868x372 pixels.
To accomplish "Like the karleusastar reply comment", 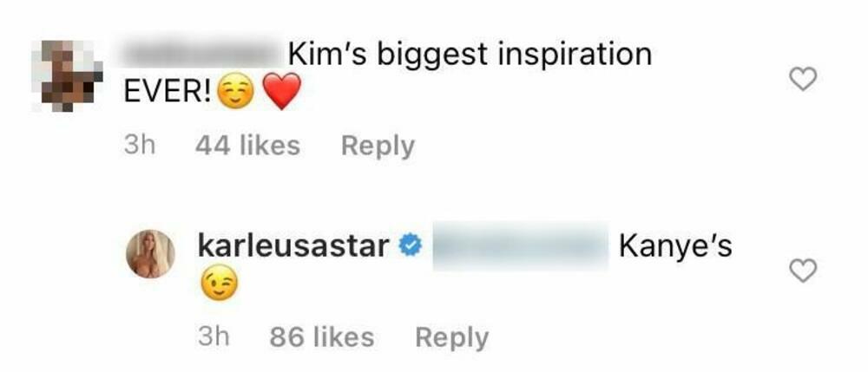I will click(x=802, y=271).
